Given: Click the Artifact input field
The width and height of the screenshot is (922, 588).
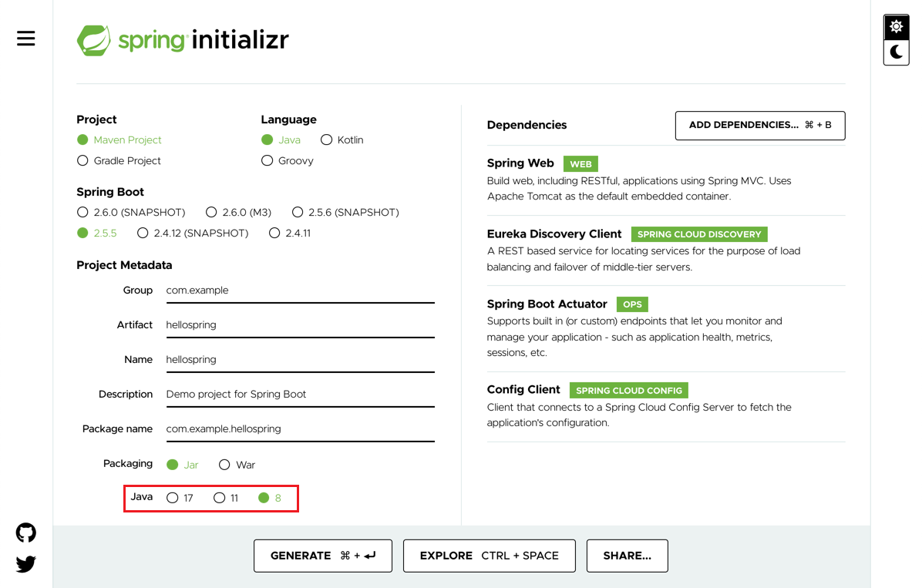Looking at the screenshot, I should tap(300, 324).
